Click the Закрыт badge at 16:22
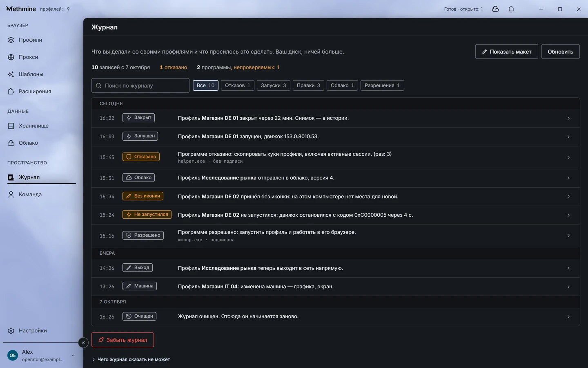The image size is (588, 368). pyautogui.click(x=138, y=118)
